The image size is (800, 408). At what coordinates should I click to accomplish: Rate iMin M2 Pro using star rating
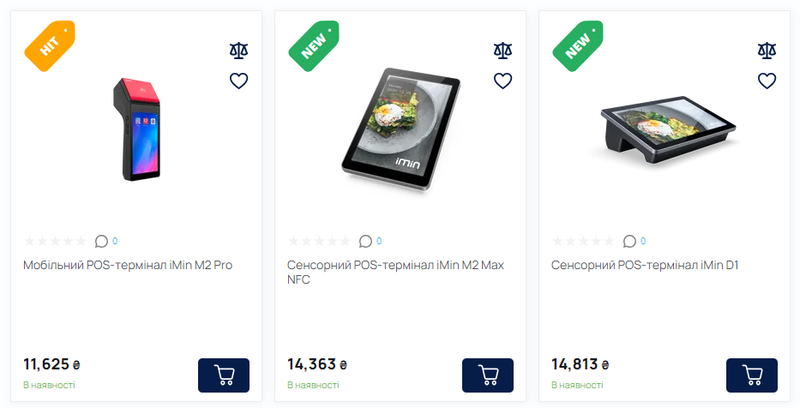tap(55, 241)
